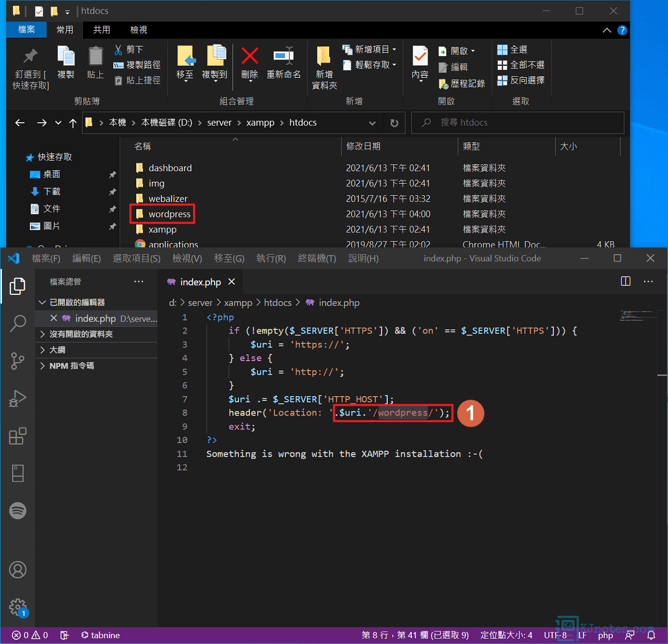Open address bar history dropdown
Viewport: 668px width, 644px height.
(x=372, y=123)
